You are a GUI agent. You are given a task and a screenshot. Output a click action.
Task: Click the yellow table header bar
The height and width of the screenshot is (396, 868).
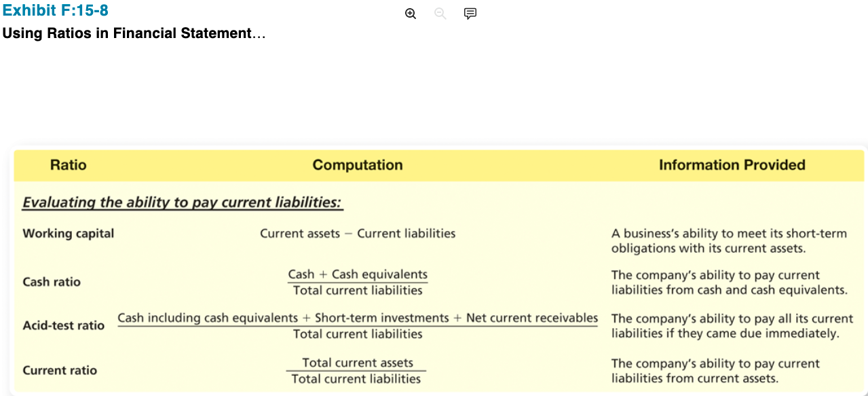pos(434,165)
